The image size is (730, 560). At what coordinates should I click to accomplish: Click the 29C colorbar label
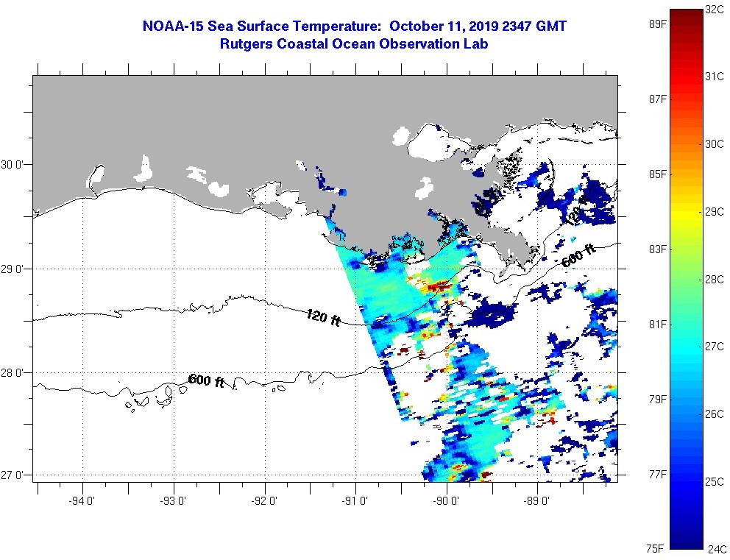click(714, 212)
